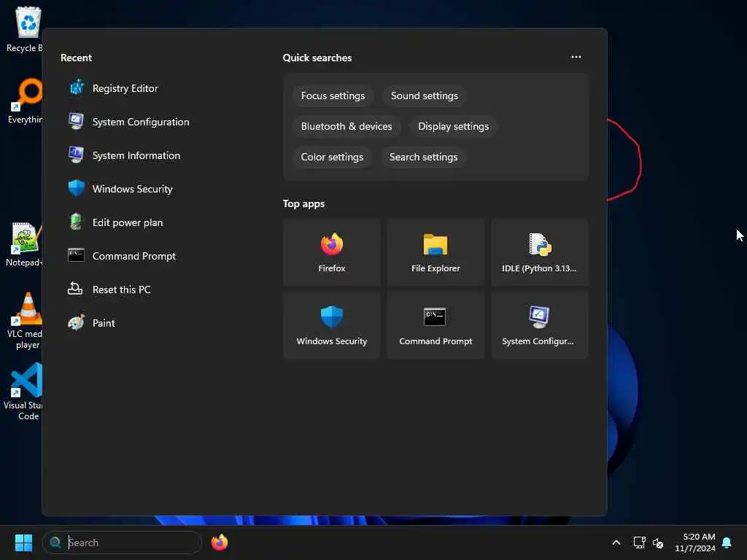Open the File Explorer tile in Top apps

pos(436,252)
